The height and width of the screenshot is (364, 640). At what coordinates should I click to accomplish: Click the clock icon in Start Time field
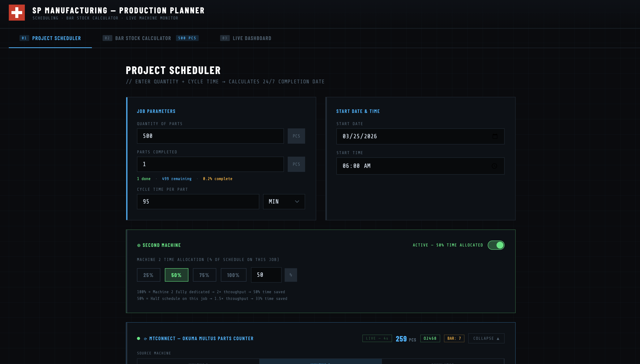(x=494, y=166)
